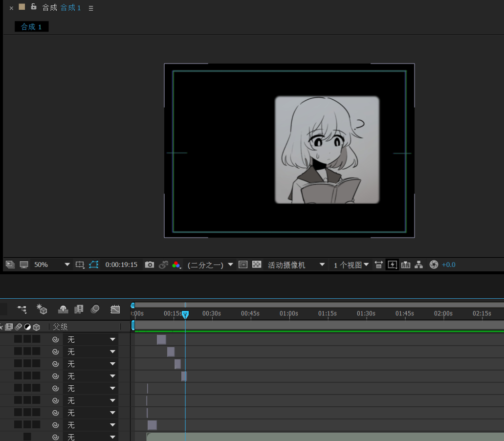Click the +0.0 exposure value

click(x=448, y=265)
